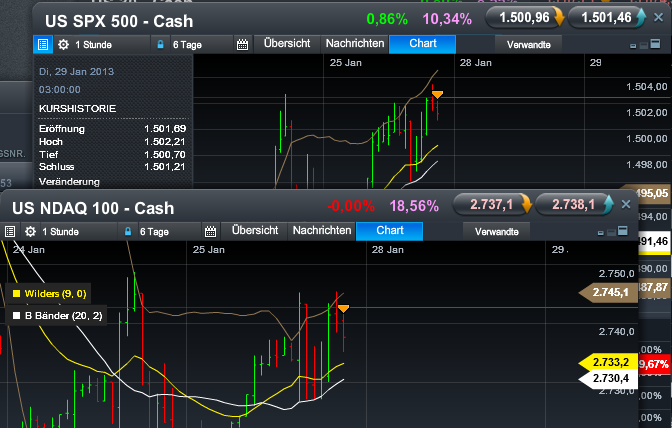Open chart settings gear in SPX 500 window
This screenshot has height=428, width=672.
point(63,45)
